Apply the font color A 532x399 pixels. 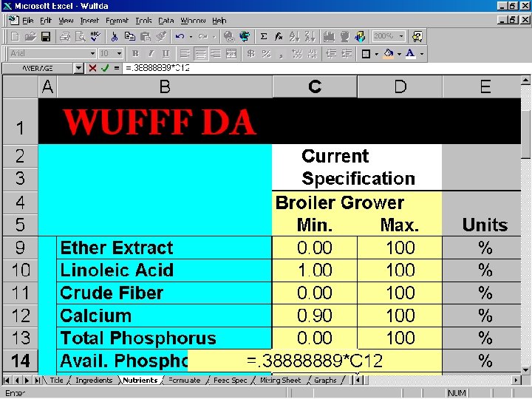click(410, 54)
